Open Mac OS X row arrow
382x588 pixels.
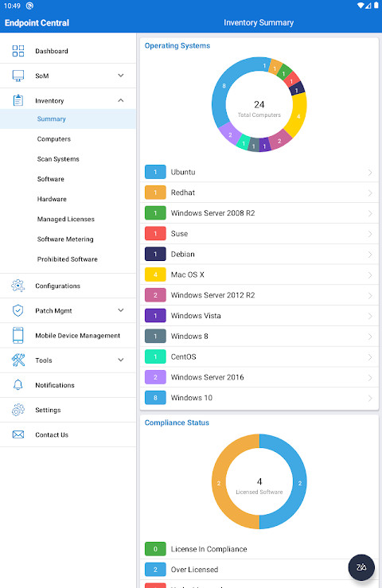click(370, 275)
